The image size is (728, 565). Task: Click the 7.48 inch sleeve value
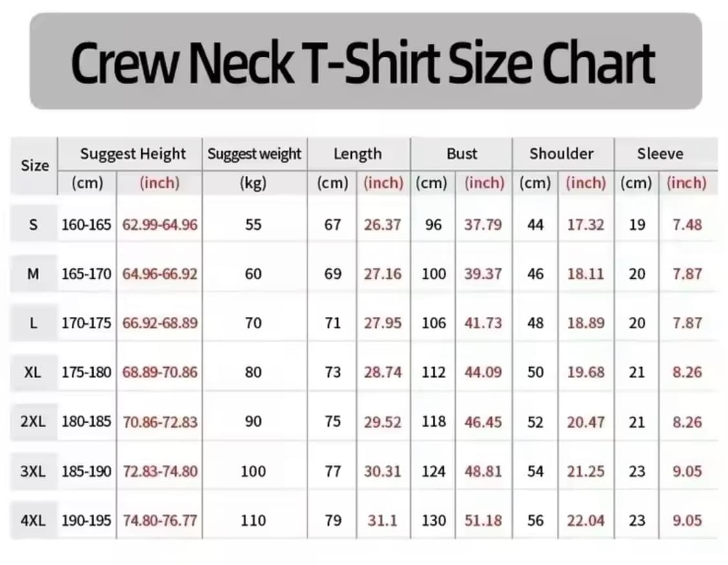(x=687, y=225)
